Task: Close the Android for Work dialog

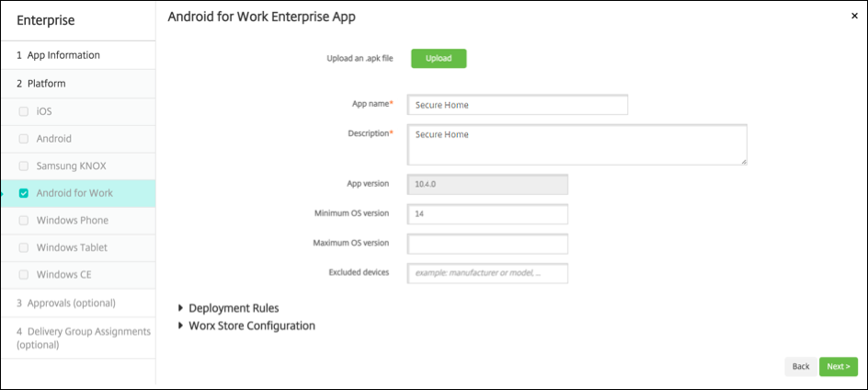Action: tap(854, 16)
